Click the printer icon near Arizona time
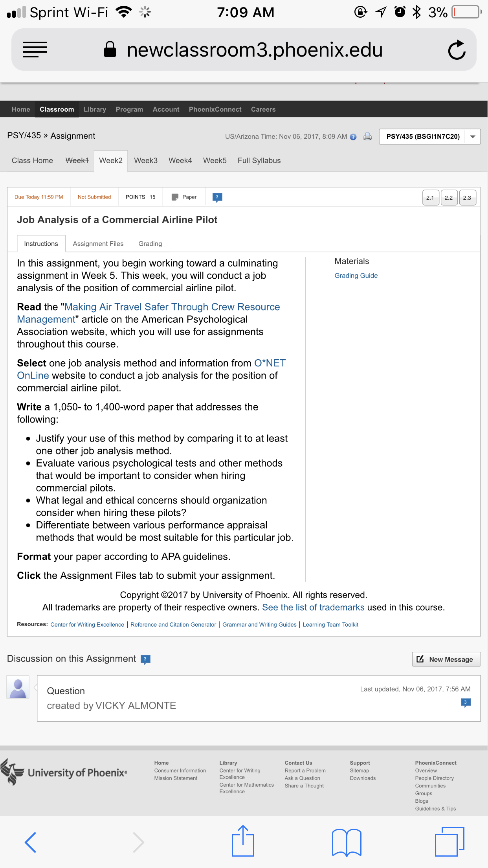 (x=367, y=137)
